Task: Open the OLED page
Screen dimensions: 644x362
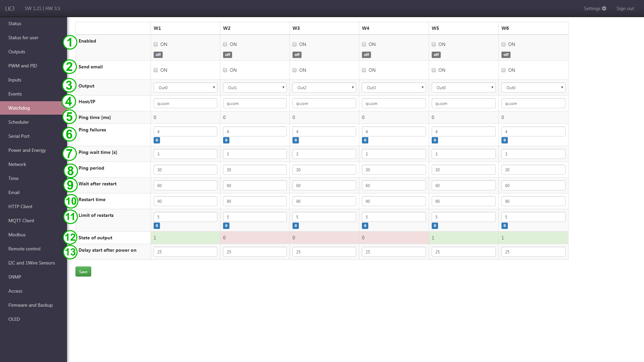Action: click(x=14, y=319)
